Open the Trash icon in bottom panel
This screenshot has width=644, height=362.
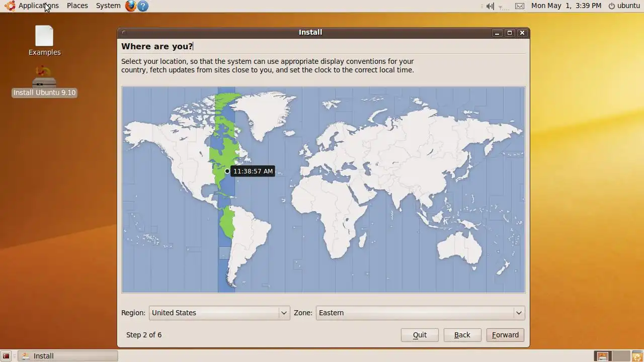coord(637,356)
